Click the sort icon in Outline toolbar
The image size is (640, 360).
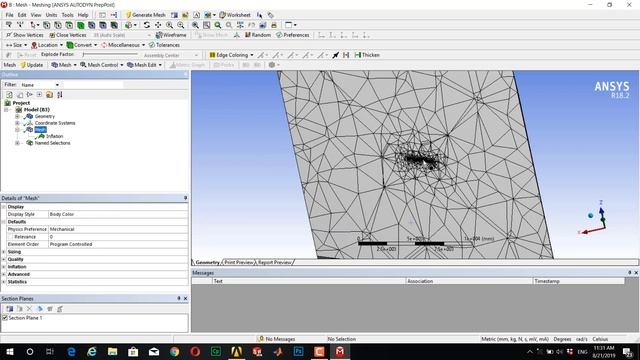pyautogui.click(x=60, y=95)
